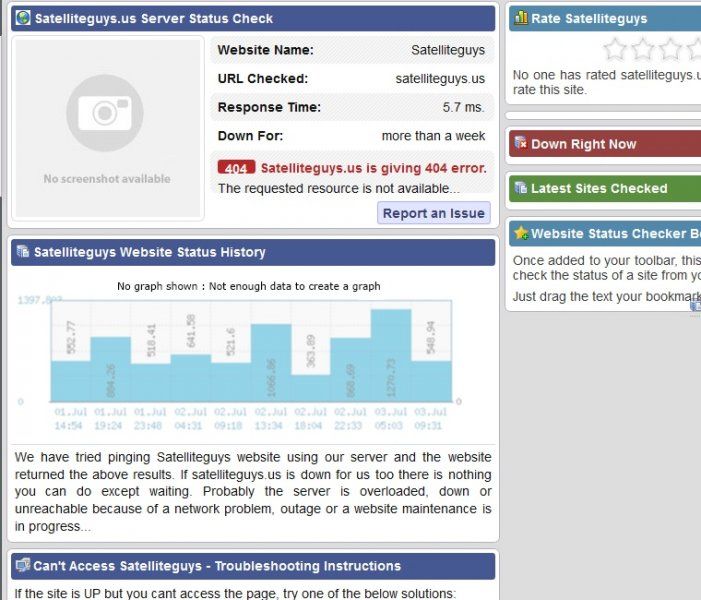Click the Latest Sites Checked icon
701x600 pixels.
coord(520,188)
